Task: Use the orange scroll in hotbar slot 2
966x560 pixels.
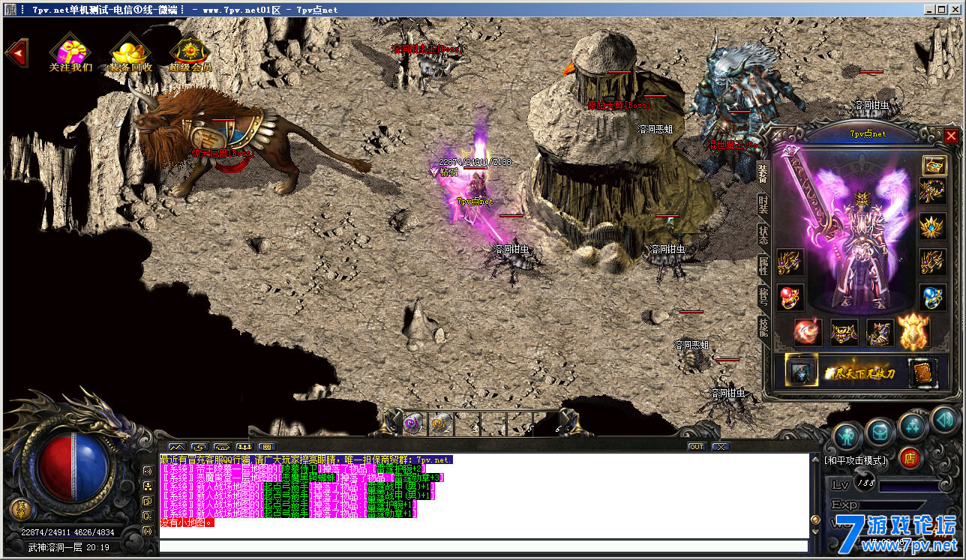Action: tap(441, 424)
